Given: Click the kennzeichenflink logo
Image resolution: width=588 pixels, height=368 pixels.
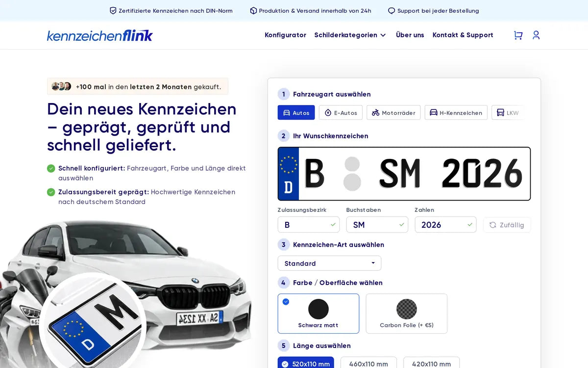Looking at the screenshot, I should (x=100, y=35).
